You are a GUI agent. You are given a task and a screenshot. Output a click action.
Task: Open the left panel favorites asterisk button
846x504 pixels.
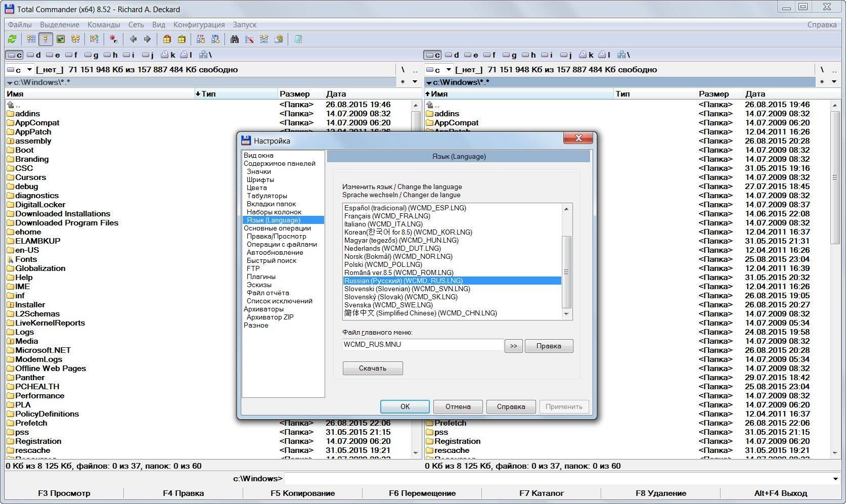403,82
